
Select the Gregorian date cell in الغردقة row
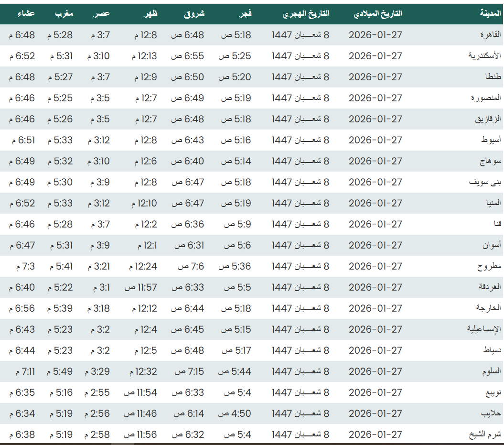[x=375, y=287]
